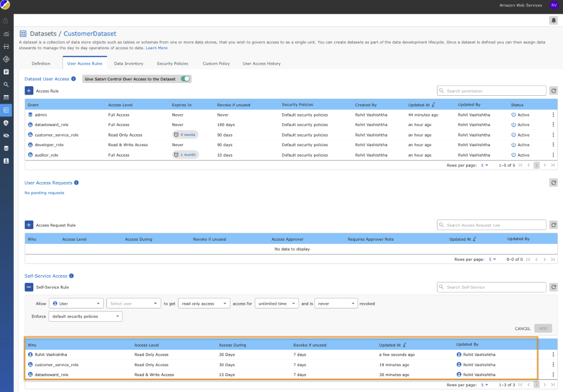Refresh the User Access Requests section
Viewport: 563px width, 392px height.
553,183
